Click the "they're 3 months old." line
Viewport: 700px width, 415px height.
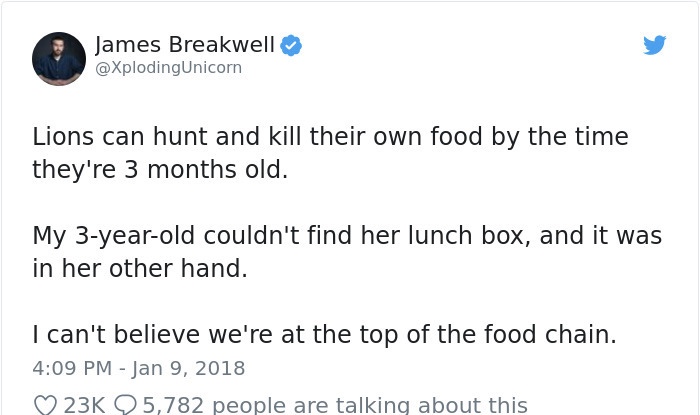tap(160, 170)
